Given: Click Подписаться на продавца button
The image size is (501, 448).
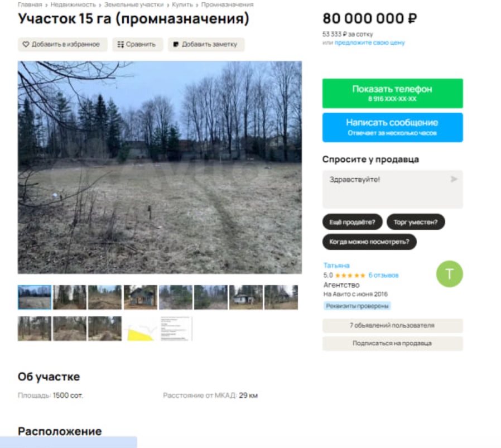Looking at the screenshot, I should 392,343.
